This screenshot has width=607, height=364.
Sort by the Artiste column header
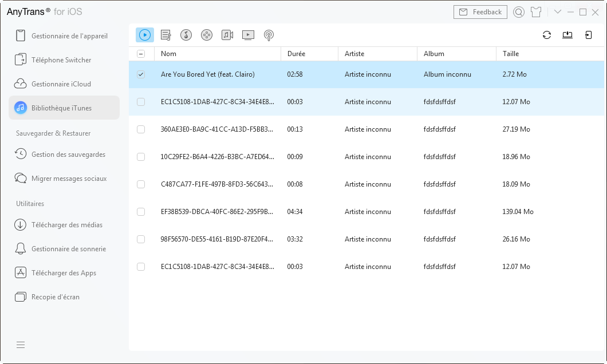pyautogui.click(x=378, y=54)
